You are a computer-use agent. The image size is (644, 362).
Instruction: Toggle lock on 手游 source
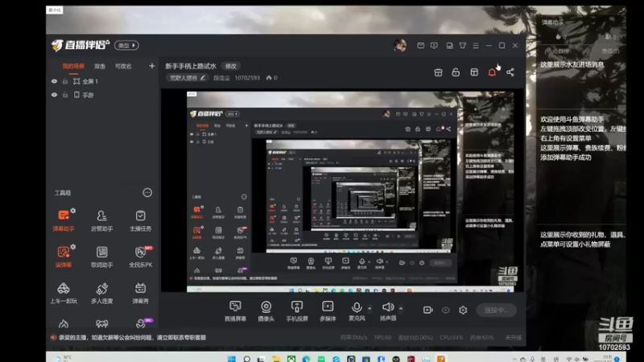(x=65, y=95)
